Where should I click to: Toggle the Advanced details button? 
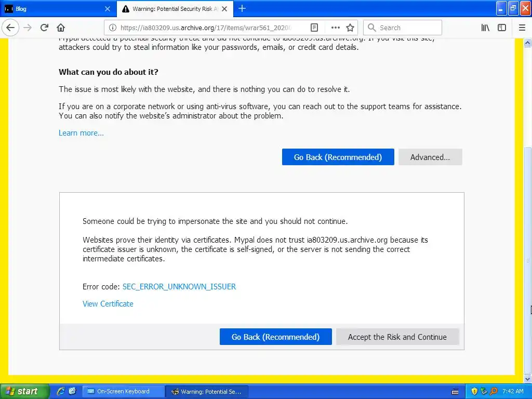pyautogui.click(x=430, y=157)
